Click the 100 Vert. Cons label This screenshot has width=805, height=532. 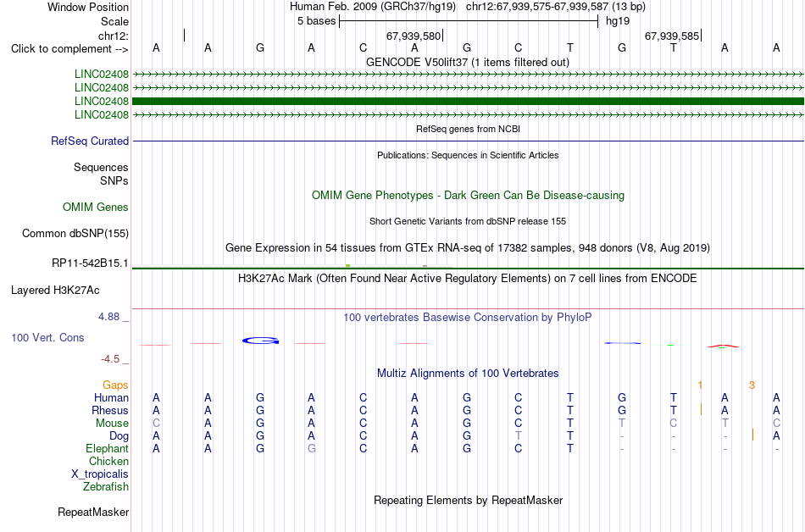coord(47,337)
